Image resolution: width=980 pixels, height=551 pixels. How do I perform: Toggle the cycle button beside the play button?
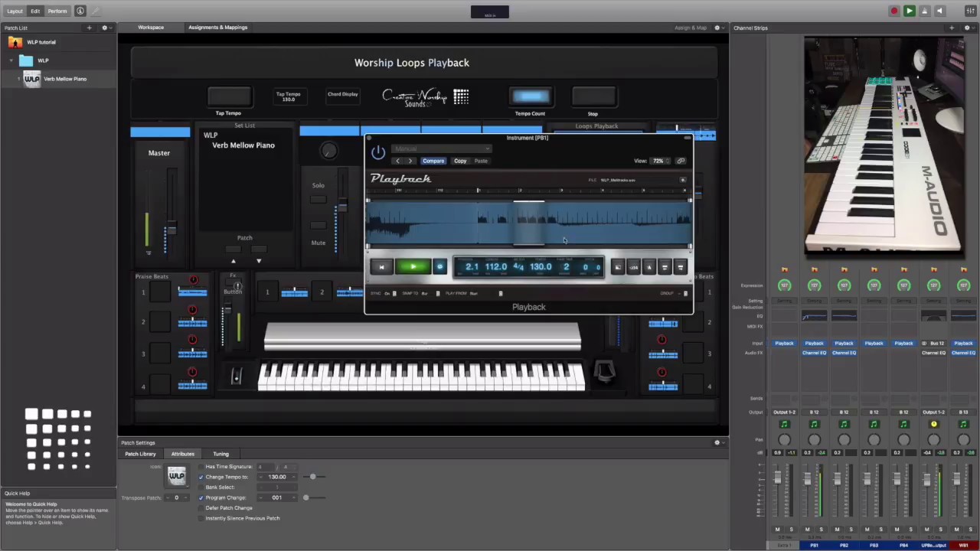pos(439,266)
